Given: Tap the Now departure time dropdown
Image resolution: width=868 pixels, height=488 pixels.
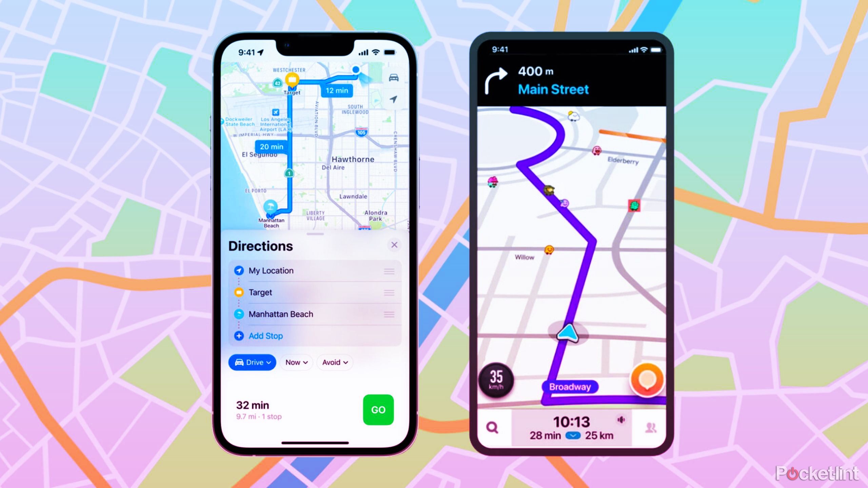Looking at the screenshot, I should coord(296,362).
